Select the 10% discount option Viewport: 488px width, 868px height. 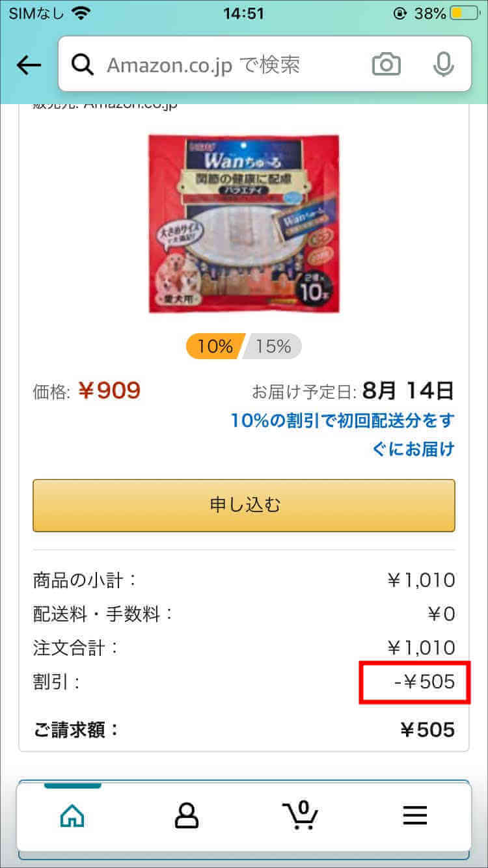coord(215,346)
